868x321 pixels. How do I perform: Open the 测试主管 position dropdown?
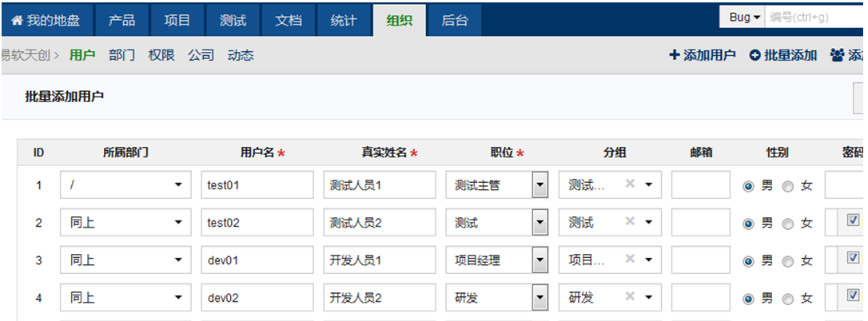[x=497, y=184]
